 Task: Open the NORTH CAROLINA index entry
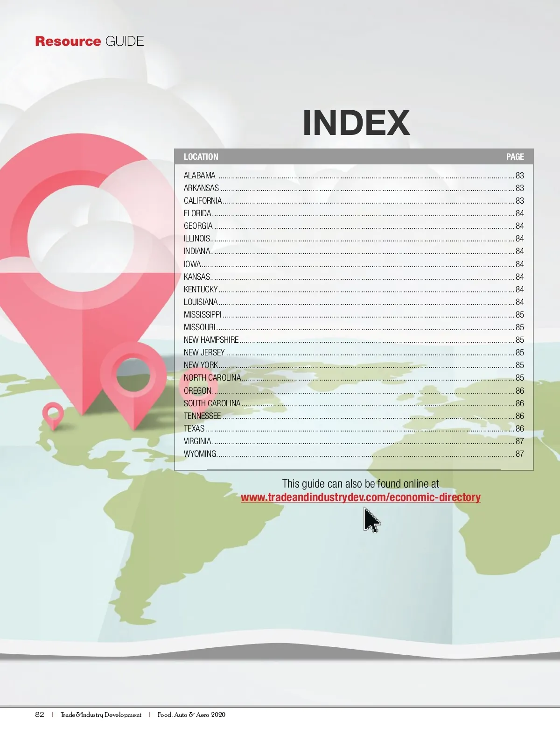(x=212, y=378)
